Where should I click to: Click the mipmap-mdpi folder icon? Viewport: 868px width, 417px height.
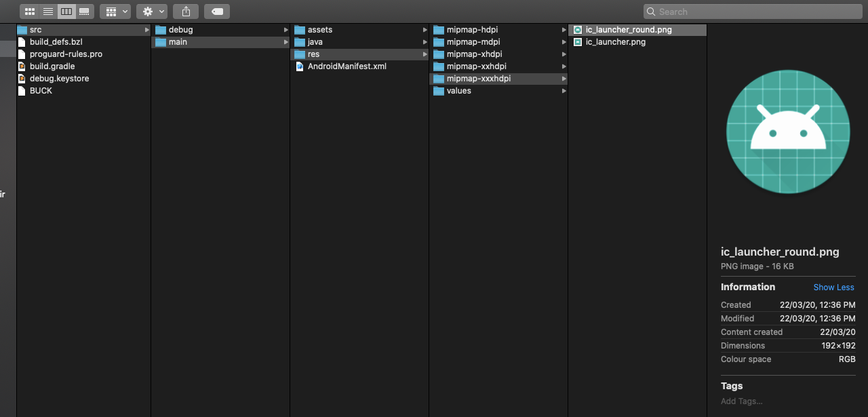(x=439, y=42)
